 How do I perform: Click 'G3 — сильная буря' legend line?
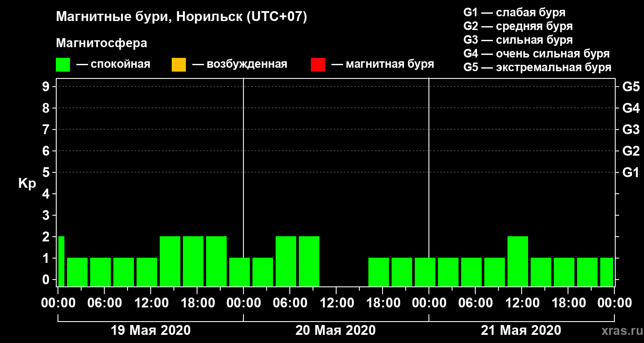[518, 40]
